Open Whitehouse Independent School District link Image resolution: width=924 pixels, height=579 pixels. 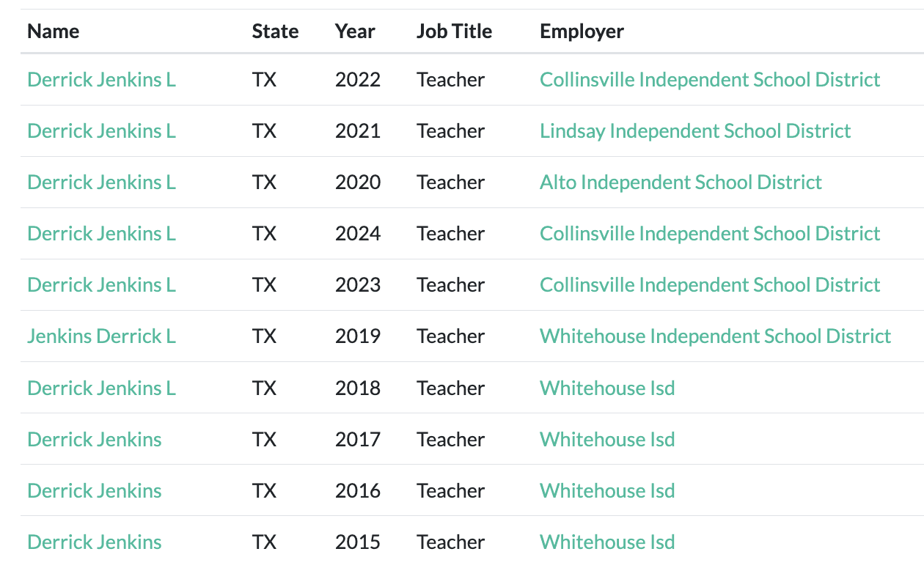tap(715, 336)
